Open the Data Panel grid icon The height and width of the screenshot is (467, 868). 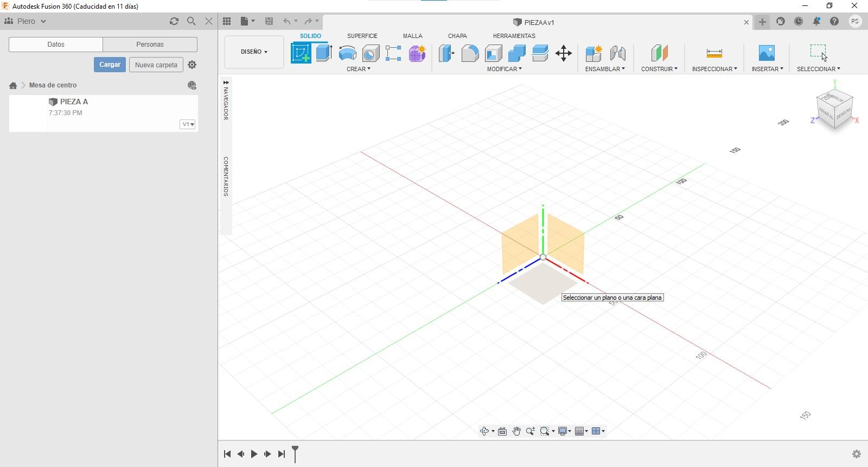pyautogui.click(x=227, y=21)
